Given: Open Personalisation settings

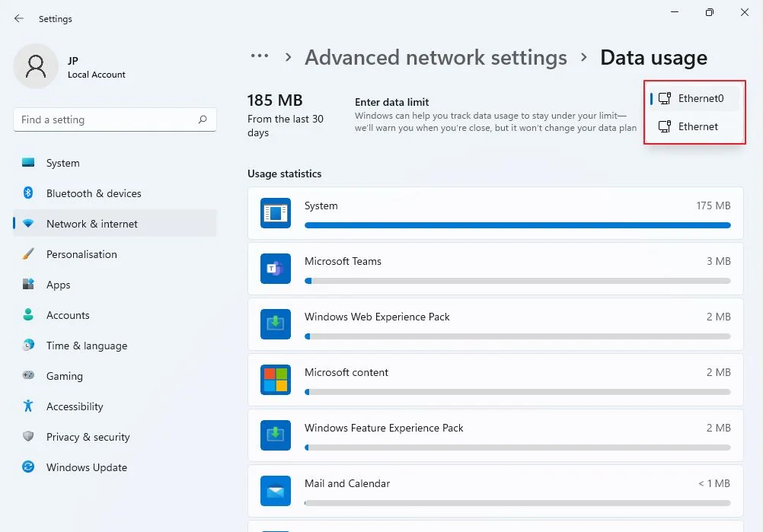Looking at the screenshot, I should (115, 254).
